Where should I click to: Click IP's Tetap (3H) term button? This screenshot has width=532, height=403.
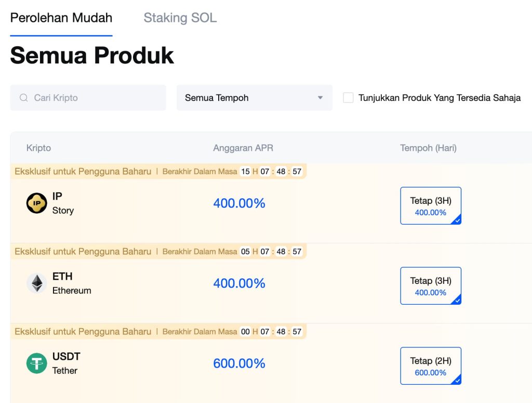point(430,205)
